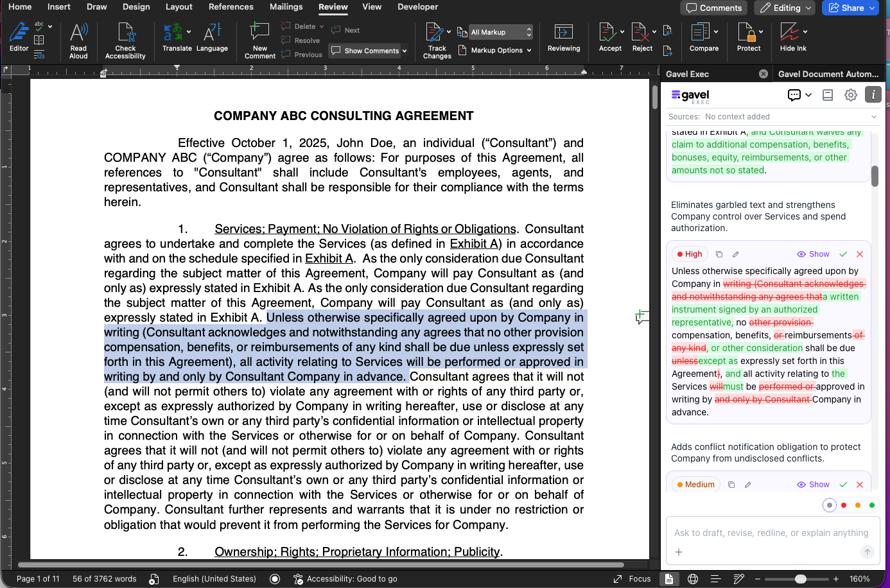890x588 pixels.
Task: Click the Track Changes icon
Action: tap(436, 33)
